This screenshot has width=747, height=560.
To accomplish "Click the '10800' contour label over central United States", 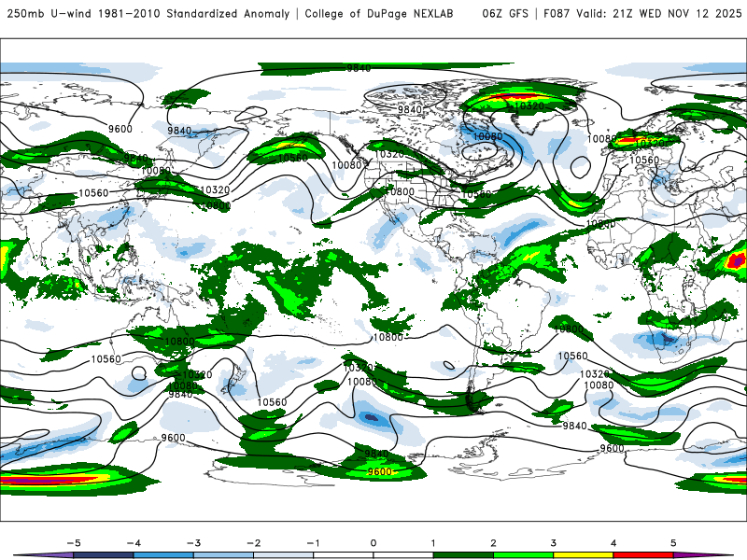I will pos(400,191).
